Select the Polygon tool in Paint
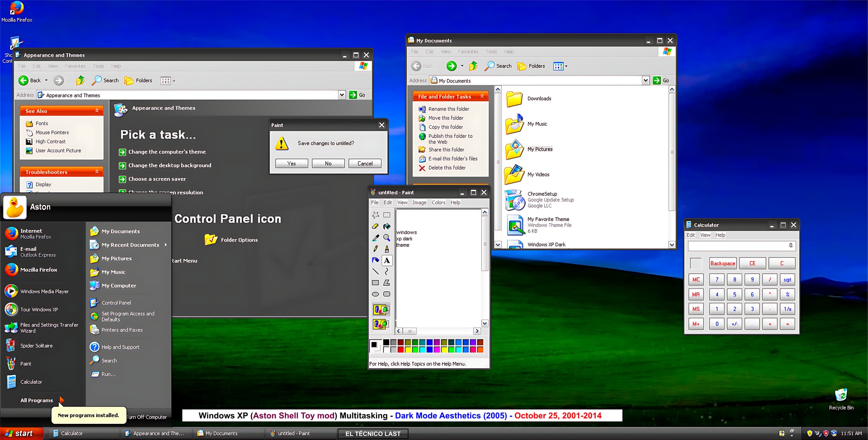 click(387, 283)
